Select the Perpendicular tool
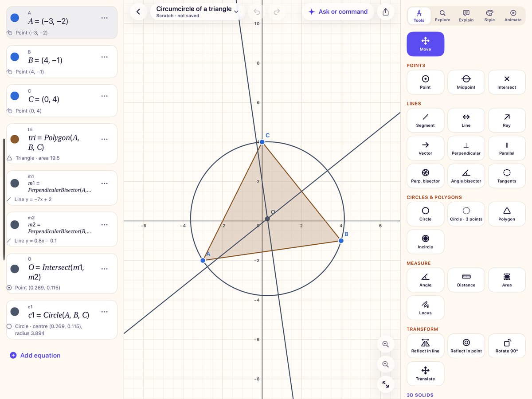Image resolution: width=532 pixels, height=399 pixels. [x=466, y=148]
